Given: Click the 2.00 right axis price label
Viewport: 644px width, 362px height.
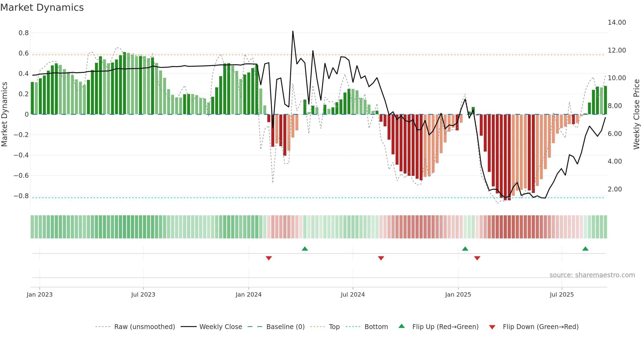Looking at the screenshot, I should [x=615, y=189].
